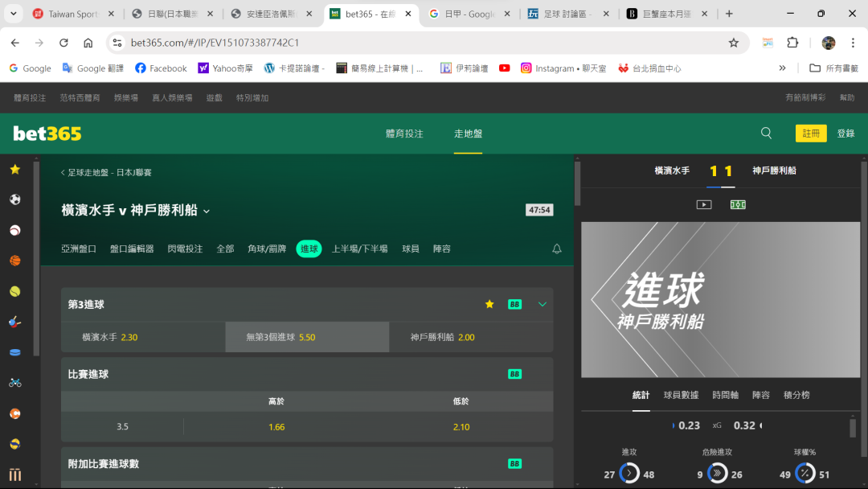Screen dimensions: 868x489
Task: Show hidden bookmarks overflow chevron
Action: [x=782, y=68]
